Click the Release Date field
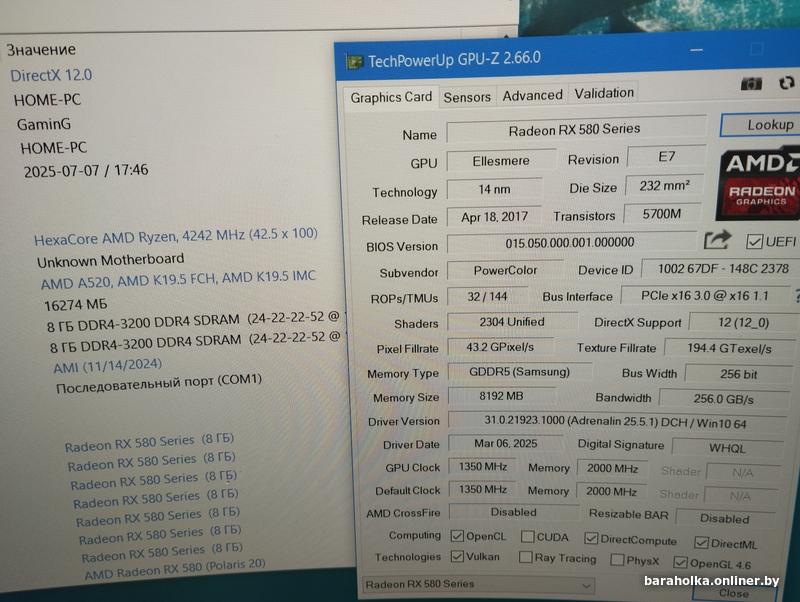Screen dimensions: 800x602 [494, 216]
